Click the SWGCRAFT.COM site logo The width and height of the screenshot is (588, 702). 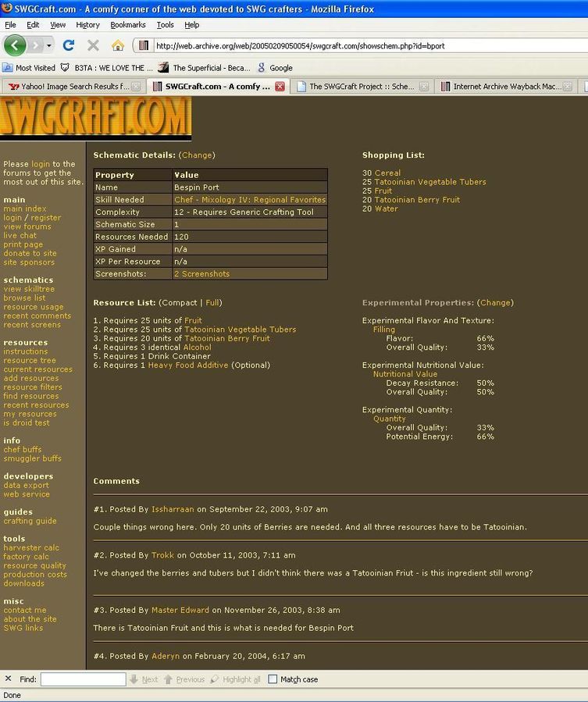click(x=95, y=117)
